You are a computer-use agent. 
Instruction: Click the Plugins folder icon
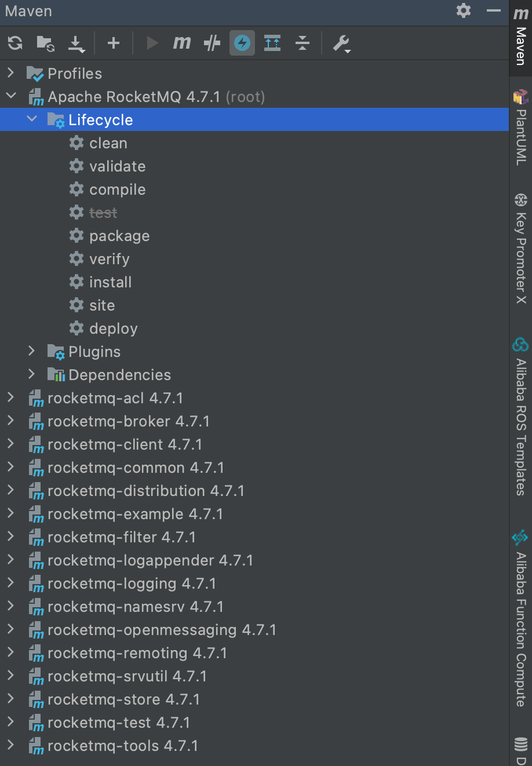[56, 352]
